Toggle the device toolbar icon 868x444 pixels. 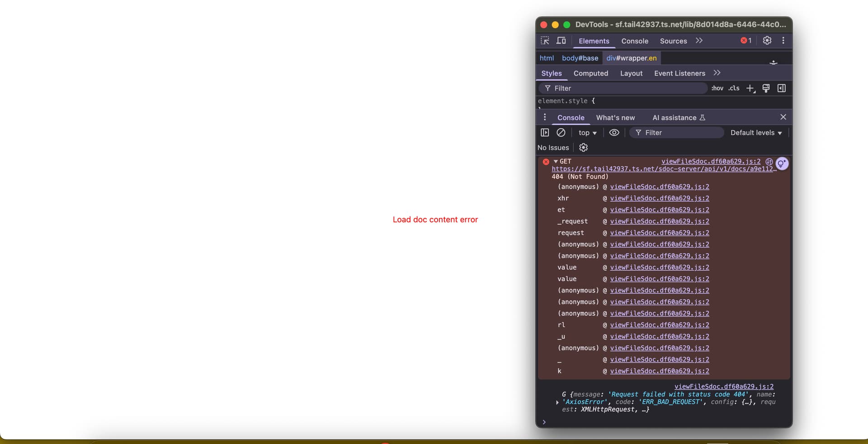click(x=561, y=41)
